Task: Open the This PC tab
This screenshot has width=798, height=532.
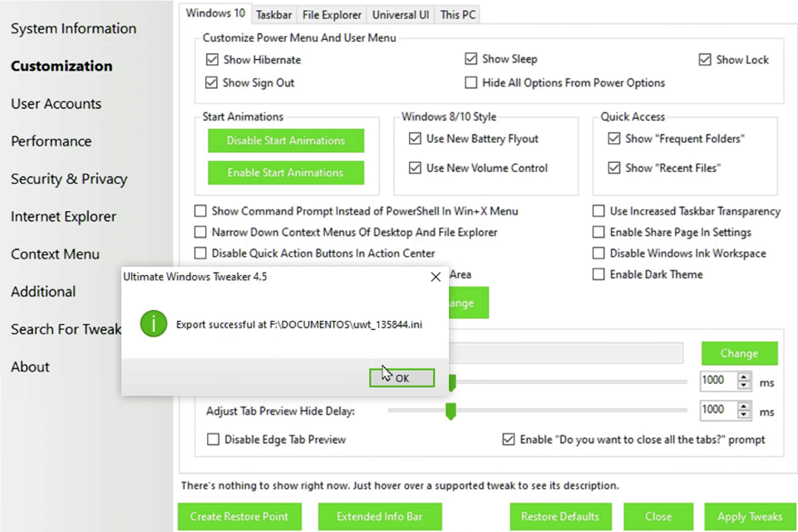Action: (x=456, y=14)
